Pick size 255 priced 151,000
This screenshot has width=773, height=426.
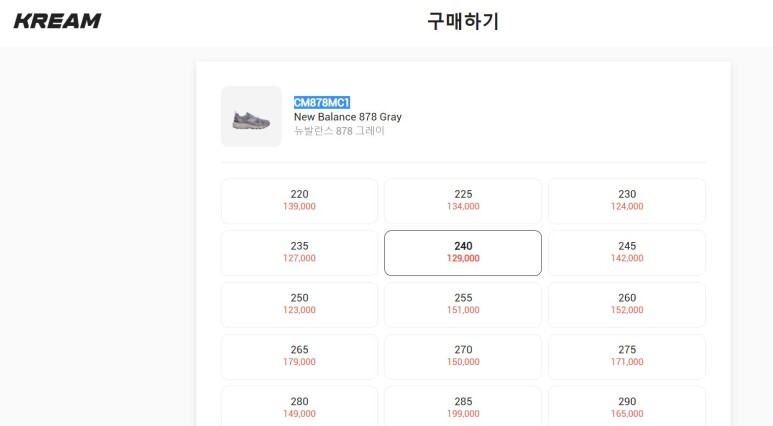point(463,305)
